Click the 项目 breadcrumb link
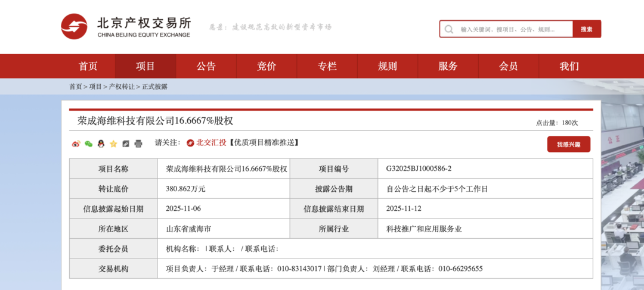Screen dimensions: 644x290 tap(95, 87)
